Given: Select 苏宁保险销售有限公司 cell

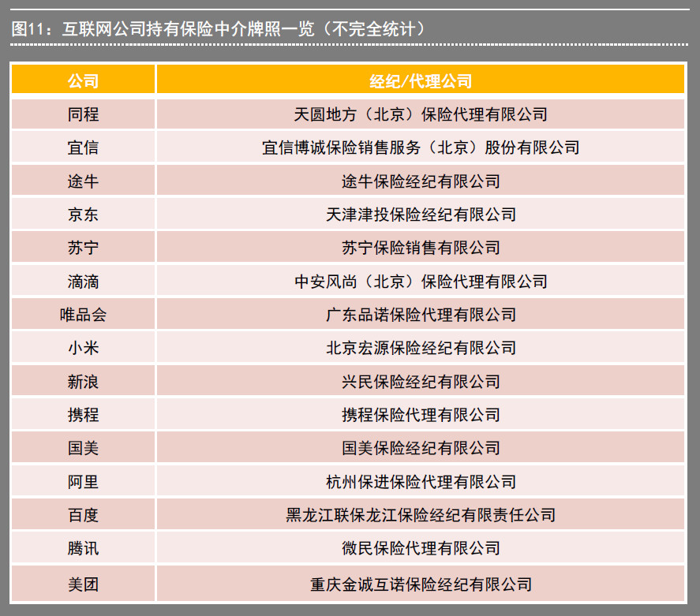Looking at the screenshot, I should click(421, 247).
